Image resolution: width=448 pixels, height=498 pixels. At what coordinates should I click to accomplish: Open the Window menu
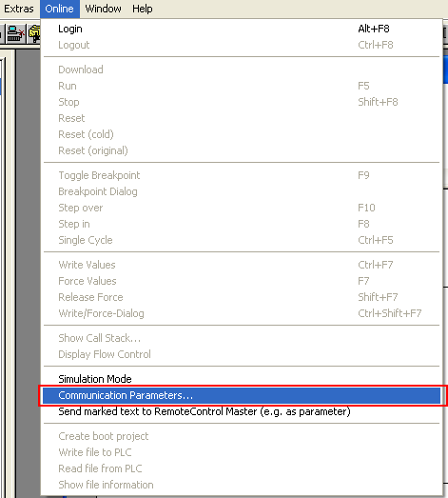pyautogui.click(x=103, y=9)
